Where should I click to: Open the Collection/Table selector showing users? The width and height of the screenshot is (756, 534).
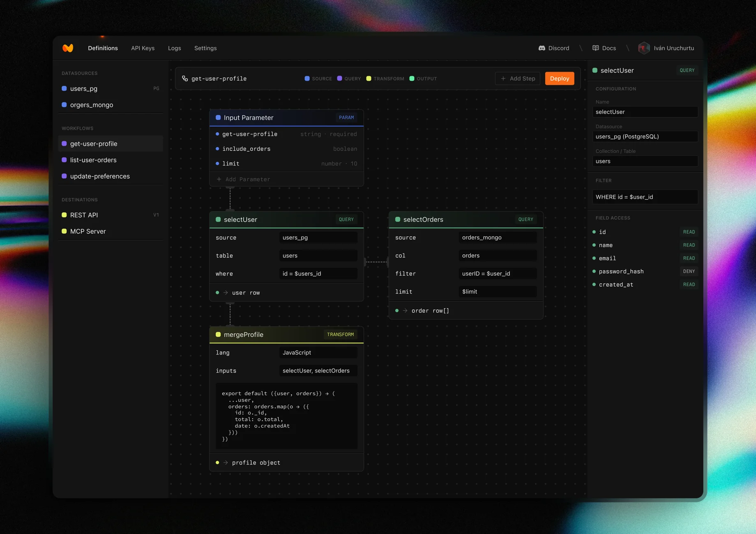pyautogui.click(x=645, y=161)
